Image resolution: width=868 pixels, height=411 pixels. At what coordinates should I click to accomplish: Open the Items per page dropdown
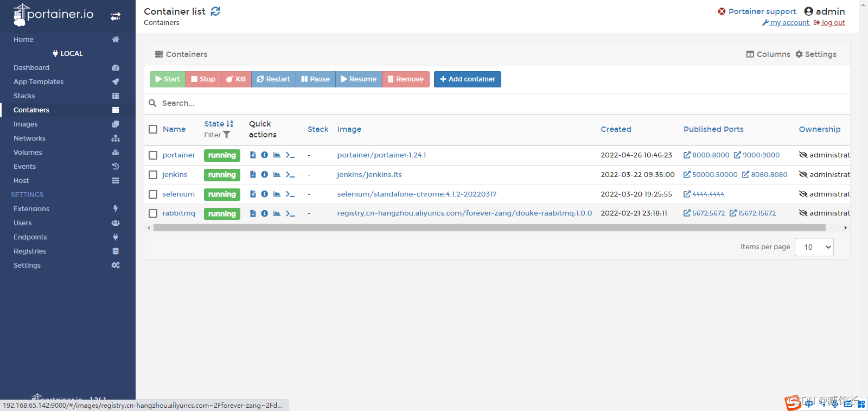point(814,247)
